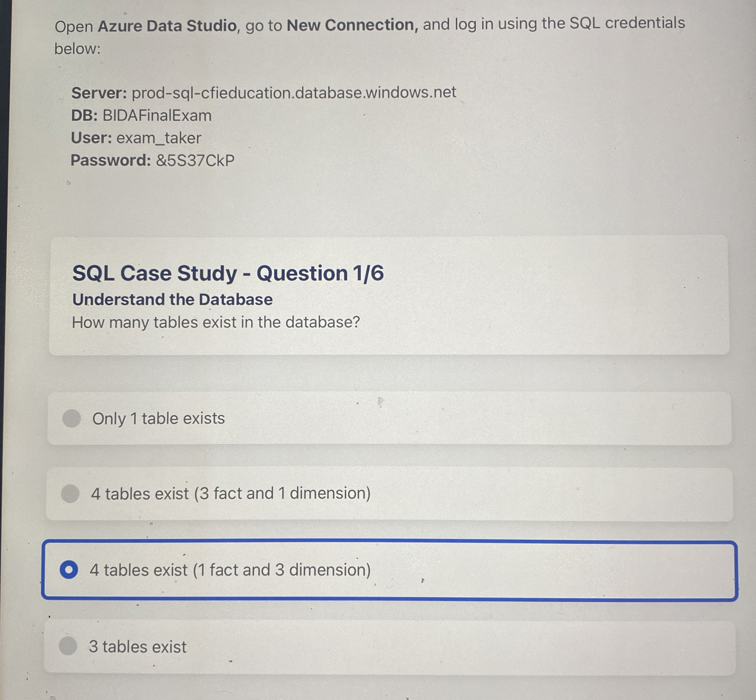Click the username 'exam_taker'
Viewport: 756px width, 700px height.
(159, 138)
